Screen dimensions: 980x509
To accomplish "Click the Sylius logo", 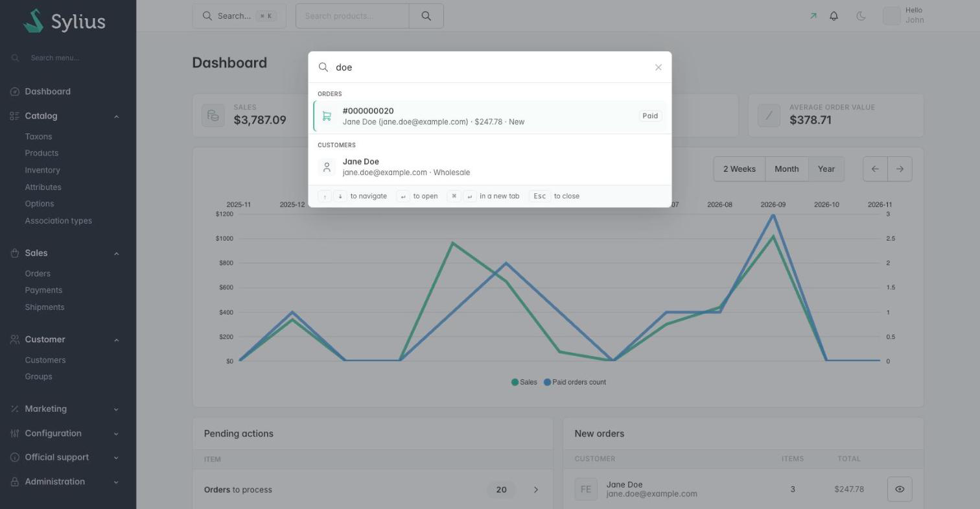I will coord(64,21).
